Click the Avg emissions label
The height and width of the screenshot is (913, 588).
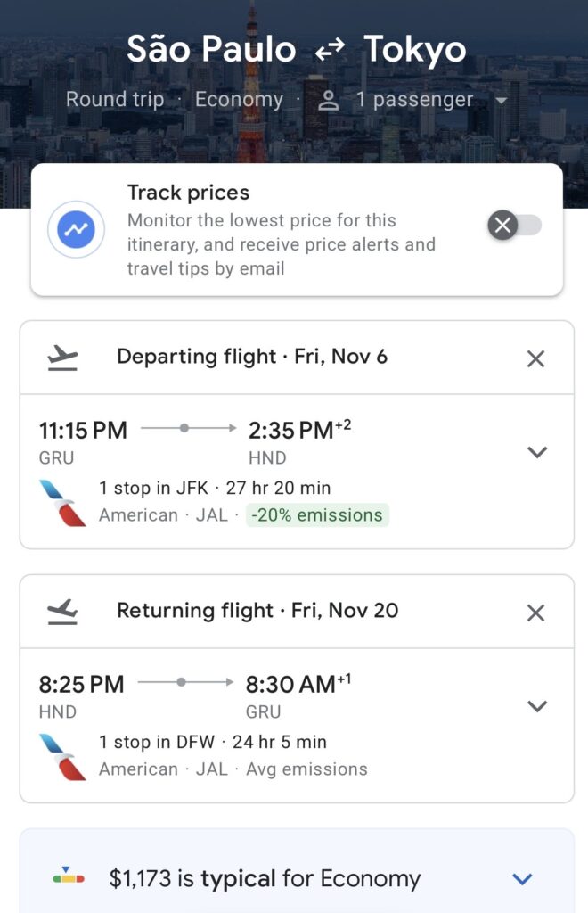(x=306, y=769)
